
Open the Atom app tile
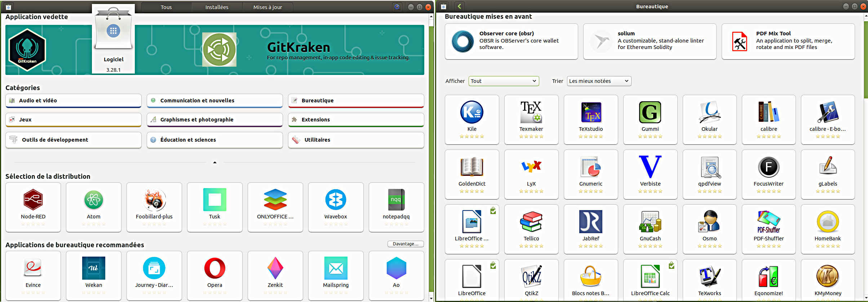tap(94, 207)
